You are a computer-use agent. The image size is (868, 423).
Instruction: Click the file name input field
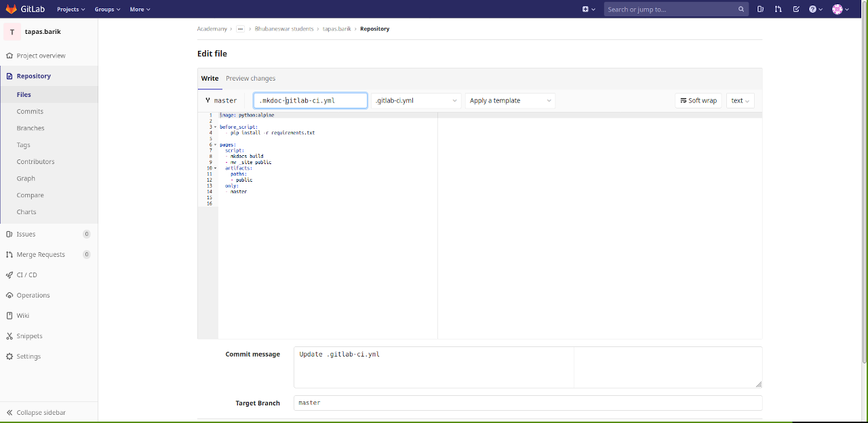point(311,100)
